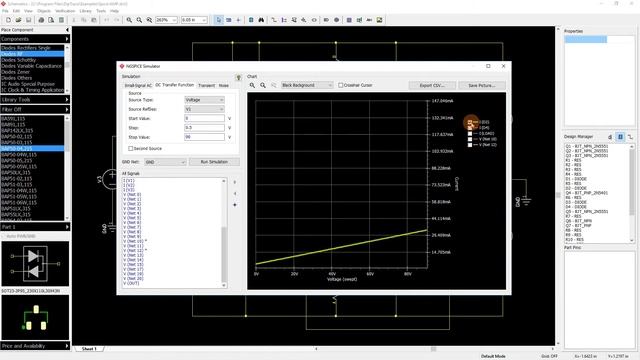
Task: Click the filled circle junction tool icon
Action: pyautogui.click(x=336, y=20)
